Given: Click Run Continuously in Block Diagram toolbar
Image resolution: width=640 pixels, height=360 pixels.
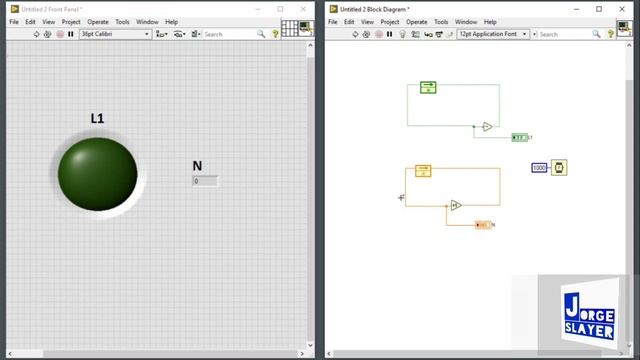Looking at the screenshot, I should pos(366,34).
